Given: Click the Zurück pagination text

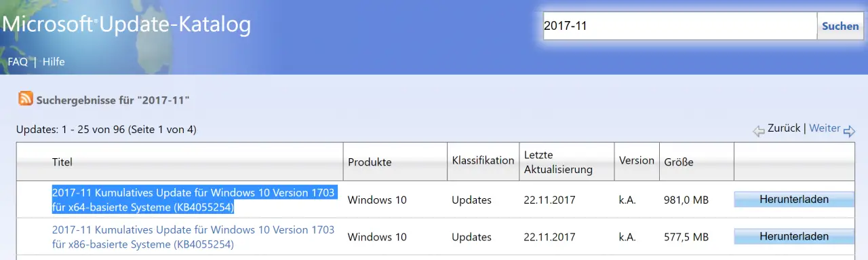Looking at the screenshot, I should coord(784,128).
